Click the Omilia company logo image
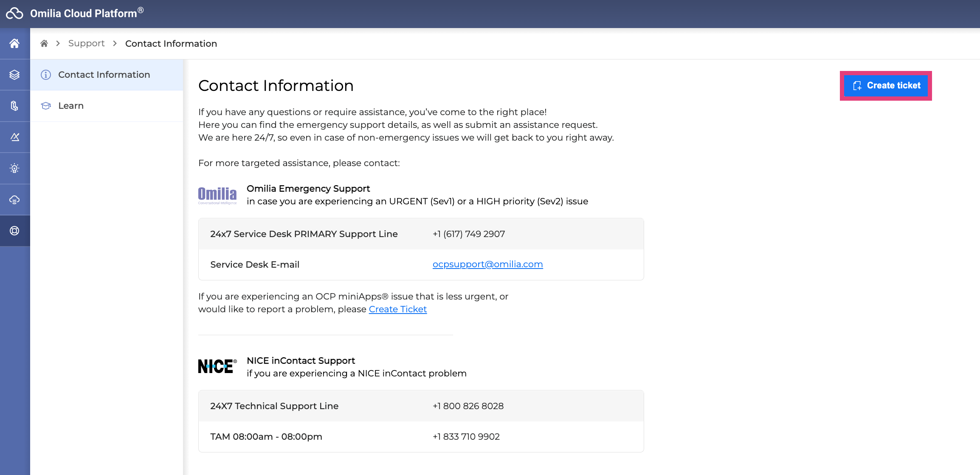The image size is (980, 475). click(x=217, y=195)
